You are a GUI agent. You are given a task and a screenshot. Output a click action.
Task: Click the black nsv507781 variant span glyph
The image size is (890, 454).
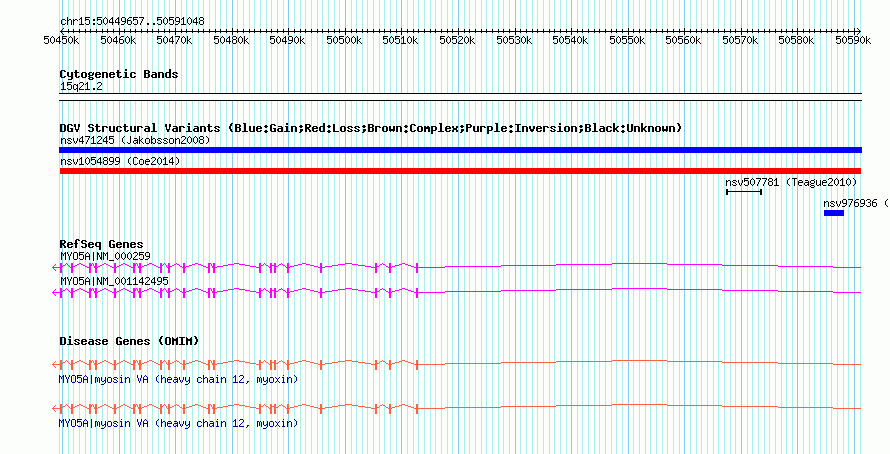point(744,192)
